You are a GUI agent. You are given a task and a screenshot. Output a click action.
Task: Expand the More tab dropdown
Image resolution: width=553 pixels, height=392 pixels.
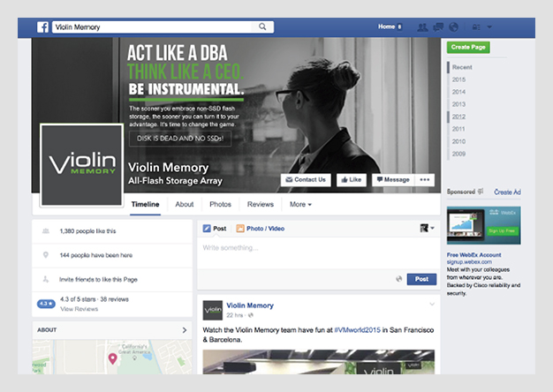(x=300, y=205)
